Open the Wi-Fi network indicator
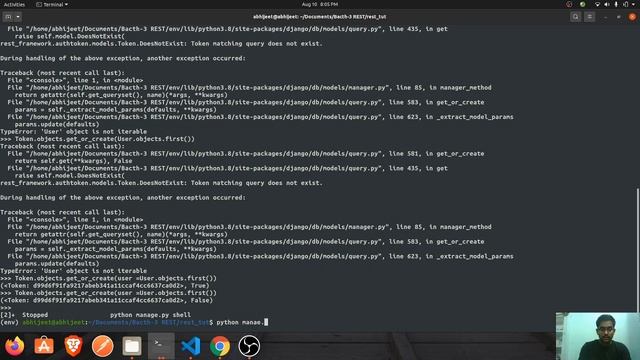This screenshot has height=360, width=640. 597,4
